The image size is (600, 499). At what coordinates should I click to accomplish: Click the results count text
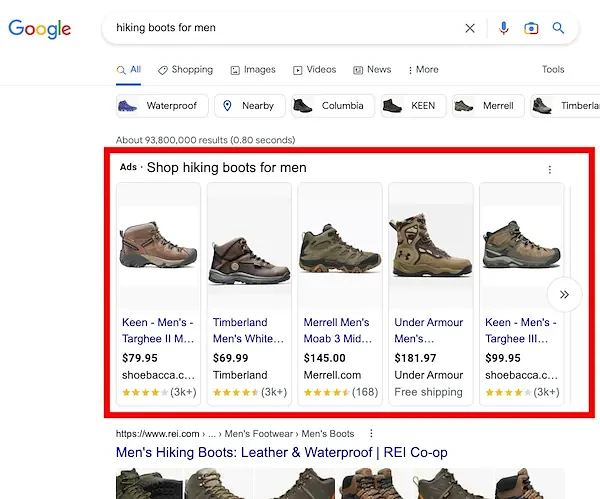(205, 140)
